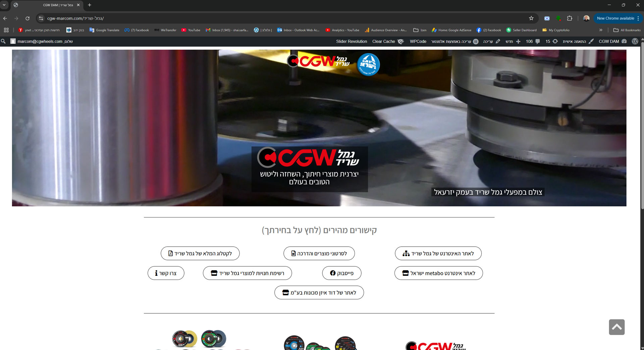The height and width of the screenshot is (350, 644).
Task: Open the WeTransfer bookmark
Action: [165, 30]
